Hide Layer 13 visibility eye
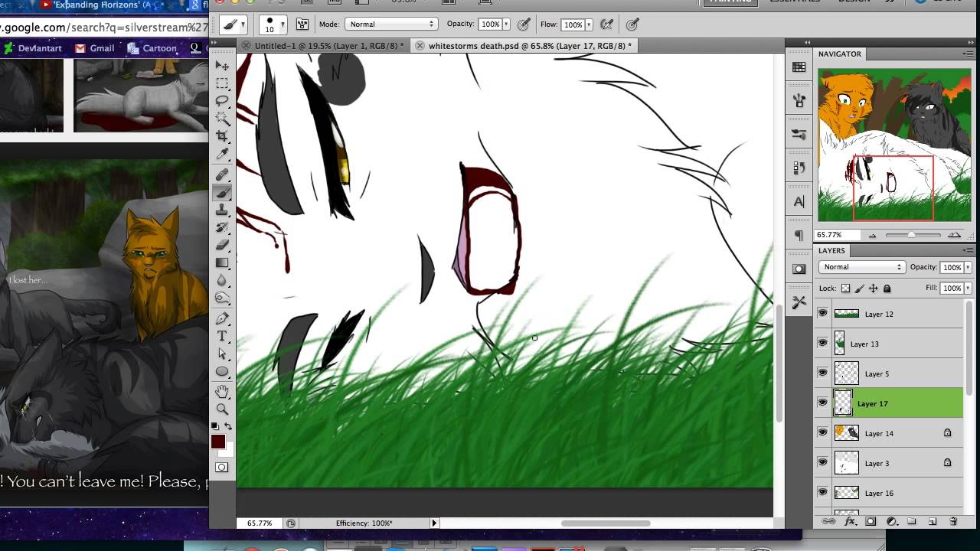The height and width of the screenshot is (551, 980). pos(822,344)
